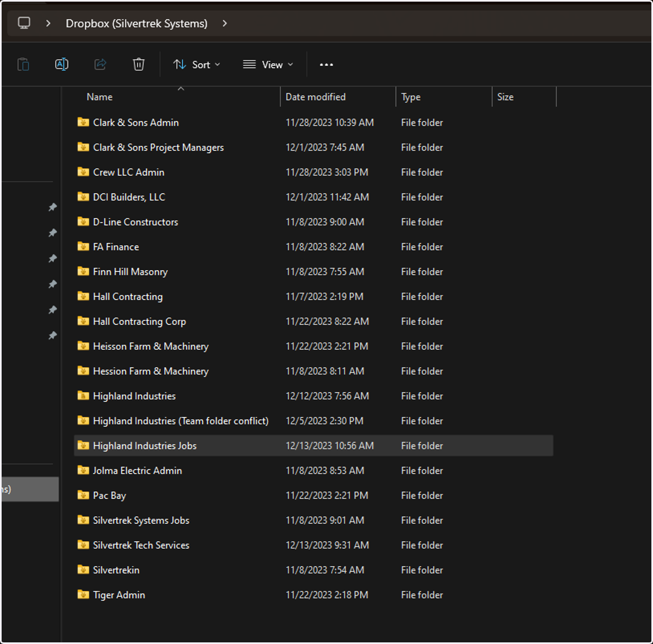Image resolution: width=653 pixels, height=644 pixels.
Task: Select the Highland Industries folder dated 12/12/2023
Action: pos(134,396)
